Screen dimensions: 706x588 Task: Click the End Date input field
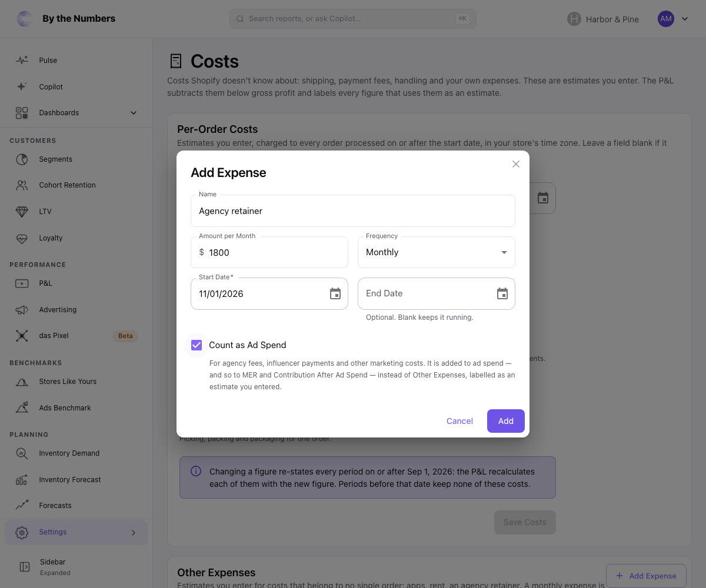point(437,294)
